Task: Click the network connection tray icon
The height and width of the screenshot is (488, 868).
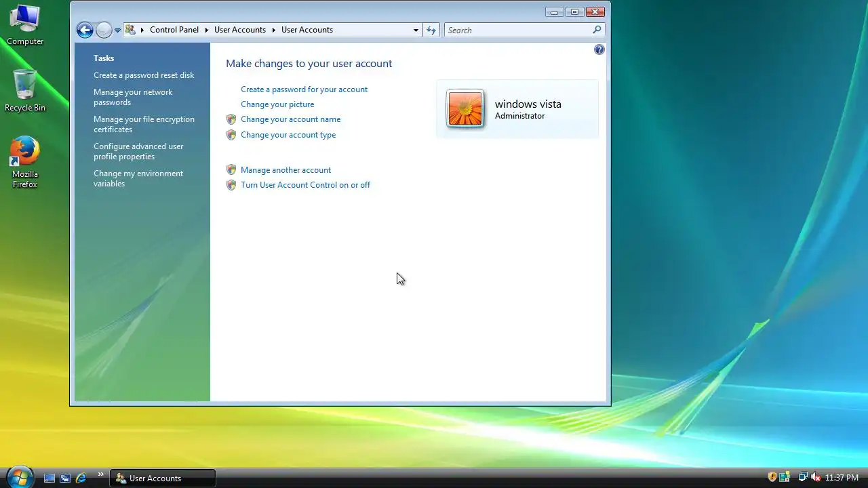Action: (803, 477)
